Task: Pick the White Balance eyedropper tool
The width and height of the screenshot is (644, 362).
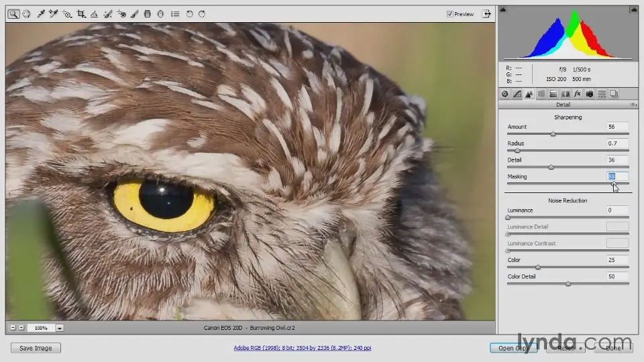Action: [x=41, y=13]
